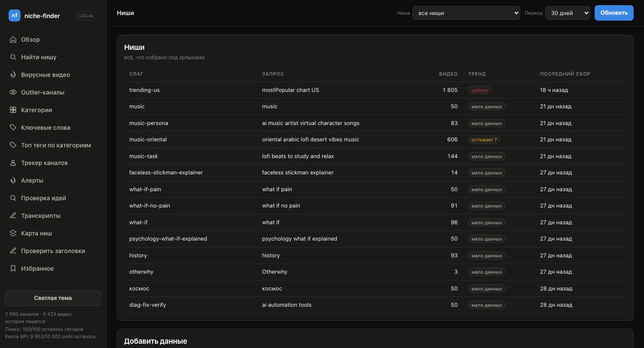Image resolution: width=644 pixels, height=348 pixels.
Task: Click the magnifier icon for Найти нишу
Action: pos(13,57)
